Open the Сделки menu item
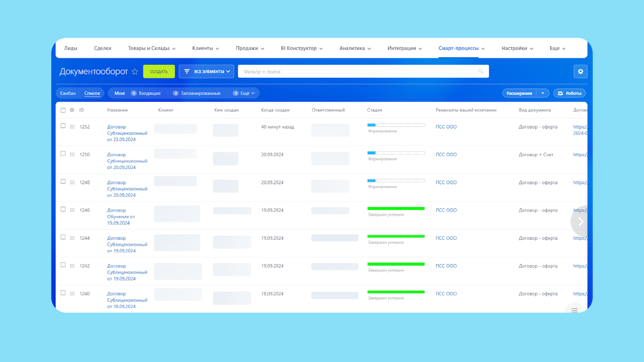 point(103,48)
